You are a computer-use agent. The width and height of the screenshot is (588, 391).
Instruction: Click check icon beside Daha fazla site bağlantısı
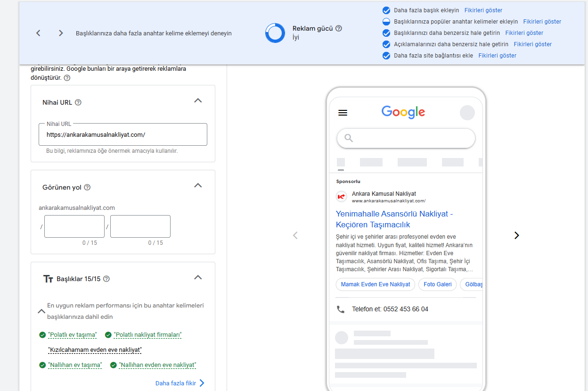click(x=386, y=56)
